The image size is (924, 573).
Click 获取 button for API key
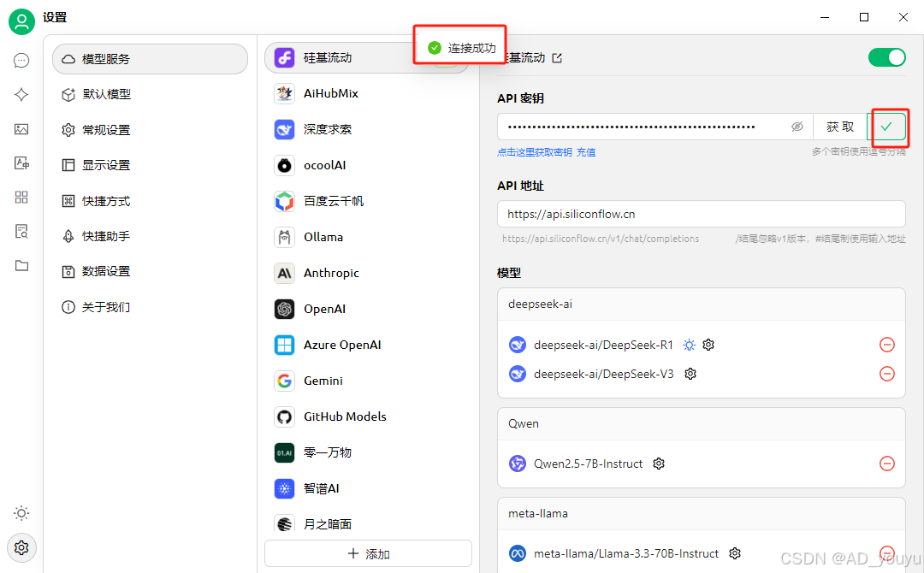point(840,127)
